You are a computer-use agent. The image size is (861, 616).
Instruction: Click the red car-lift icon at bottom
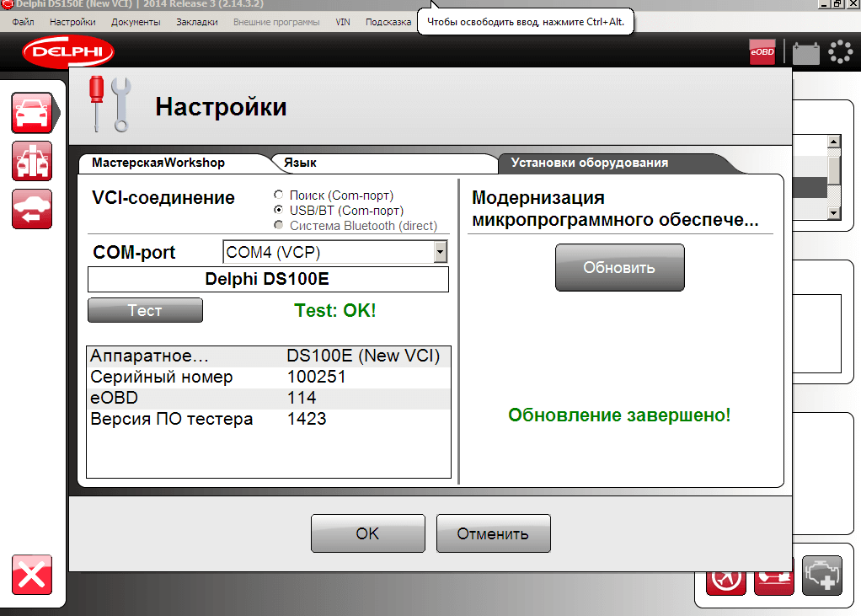point(774,582)
